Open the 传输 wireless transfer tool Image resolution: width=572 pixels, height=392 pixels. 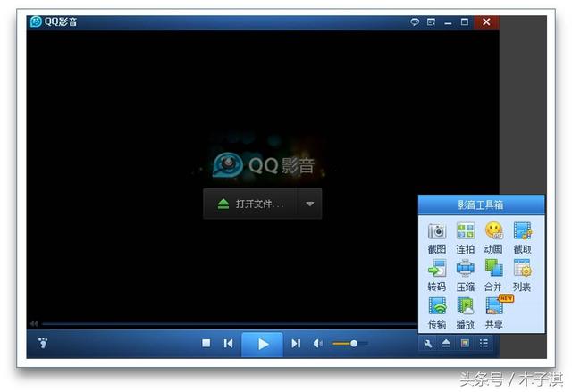click(x=437, y=313)
